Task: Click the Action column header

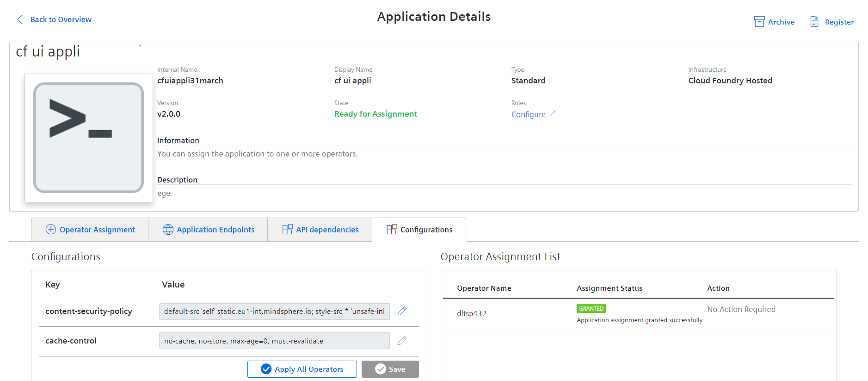Action: 718,288
